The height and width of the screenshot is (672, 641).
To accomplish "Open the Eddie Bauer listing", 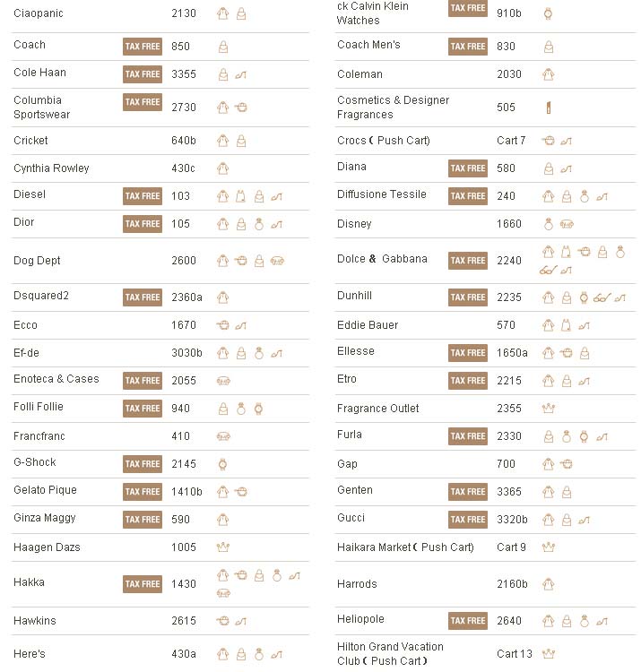I will coord(368,325).
